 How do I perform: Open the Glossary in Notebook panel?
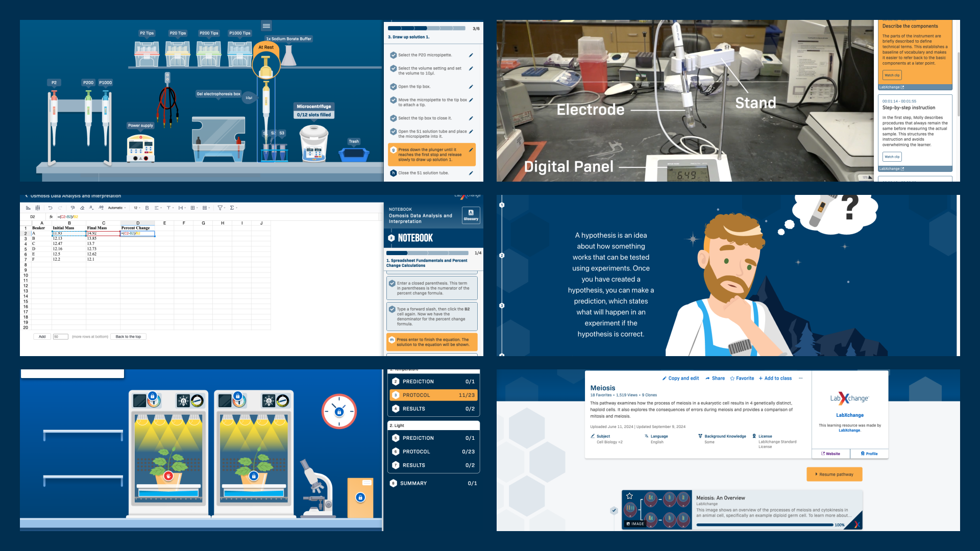point(471,215)
